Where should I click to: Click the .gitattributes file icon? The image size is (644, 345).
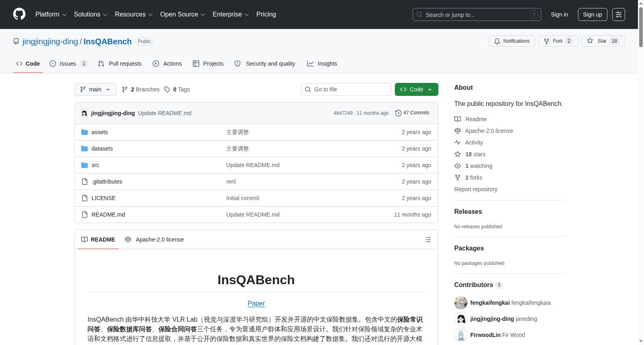tap(85, 182)
